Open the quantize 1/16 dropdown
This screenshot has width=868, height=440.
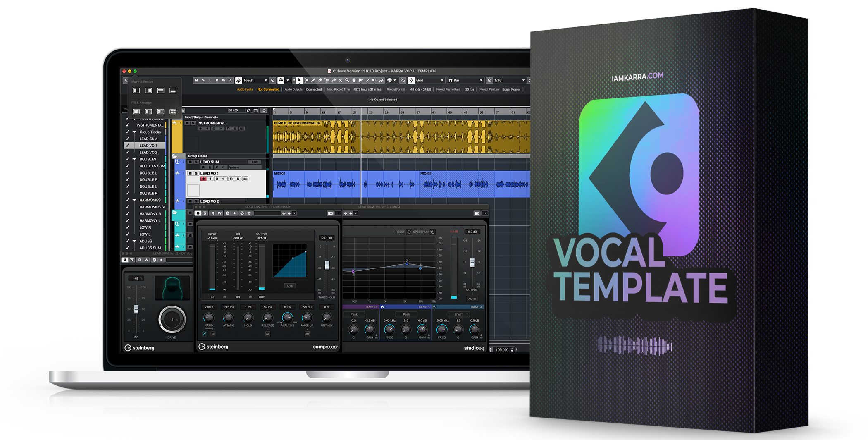[523, 81]
